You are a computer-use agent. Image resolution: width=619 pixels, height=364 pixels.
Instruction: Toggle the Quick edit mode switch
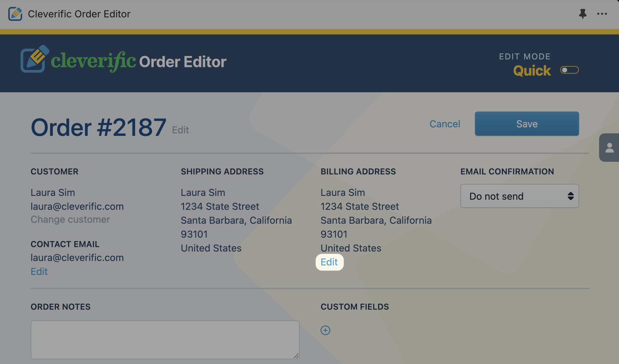point(569,70)
